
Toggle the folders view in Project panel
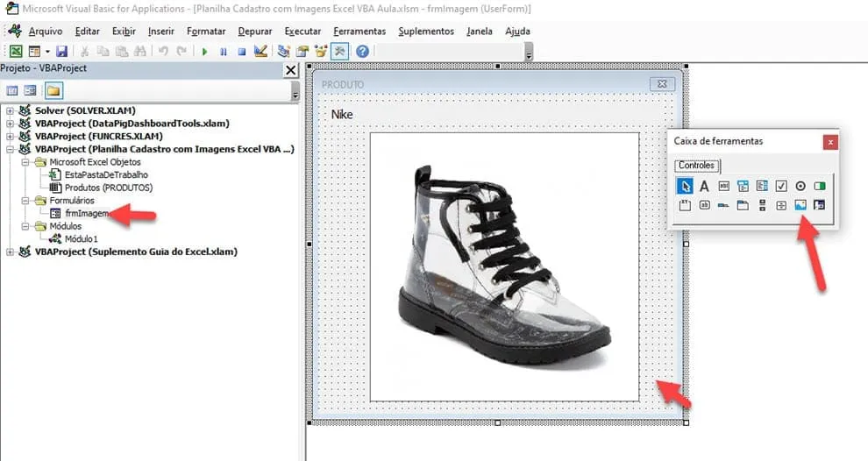53,90
